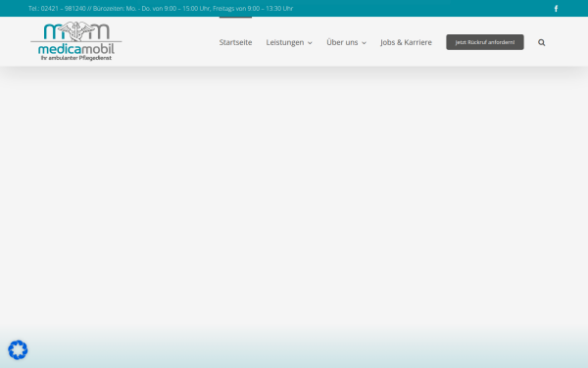Click the Tel. 02421 office hours text
588x368 pixels.
pyautogui.click(x=161, y=8)
